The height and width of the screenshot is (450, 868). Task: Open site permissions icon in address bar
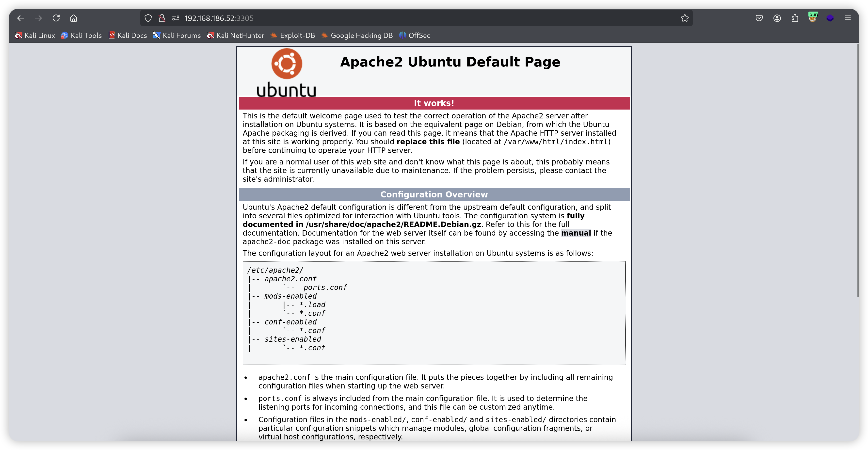pyautogui.click(x=176, y=18)
